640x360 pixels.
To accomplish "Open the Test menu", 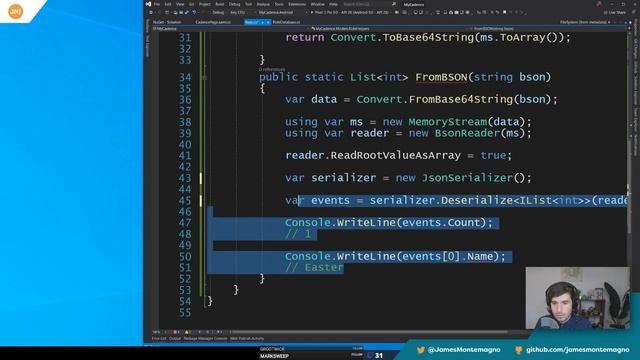I will (x=248, y=4).
